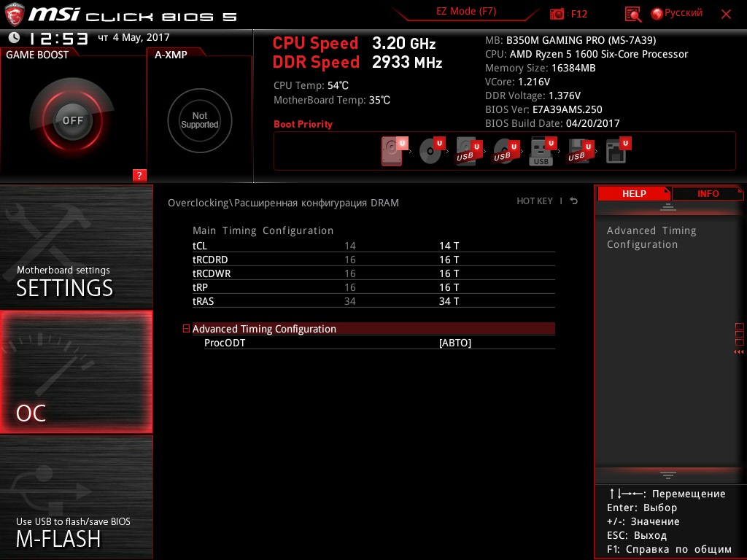This screenshot has width=747, height=560.
Task: Open the OC overclocking section
Action: 76,372
